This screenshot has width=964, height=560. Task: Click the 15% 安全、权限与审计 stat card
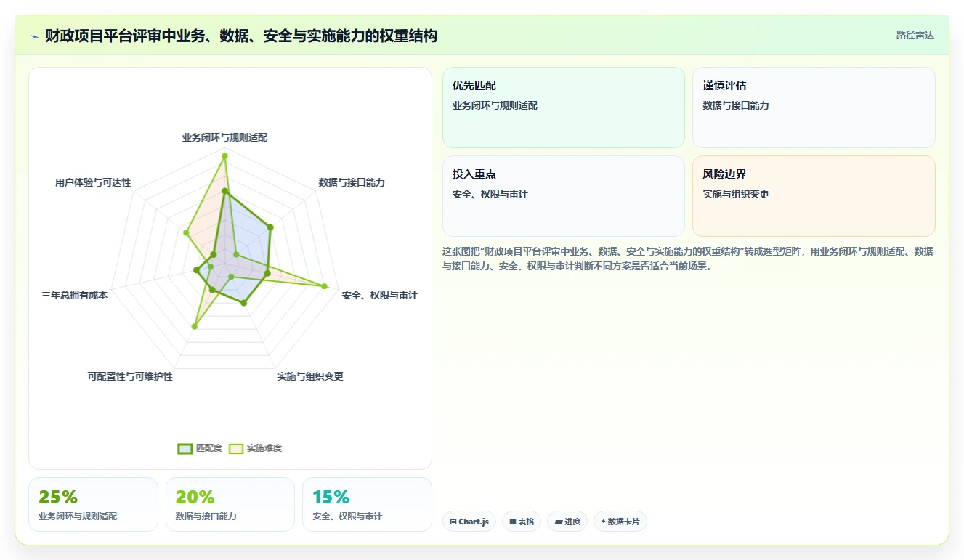click(367, 504)
